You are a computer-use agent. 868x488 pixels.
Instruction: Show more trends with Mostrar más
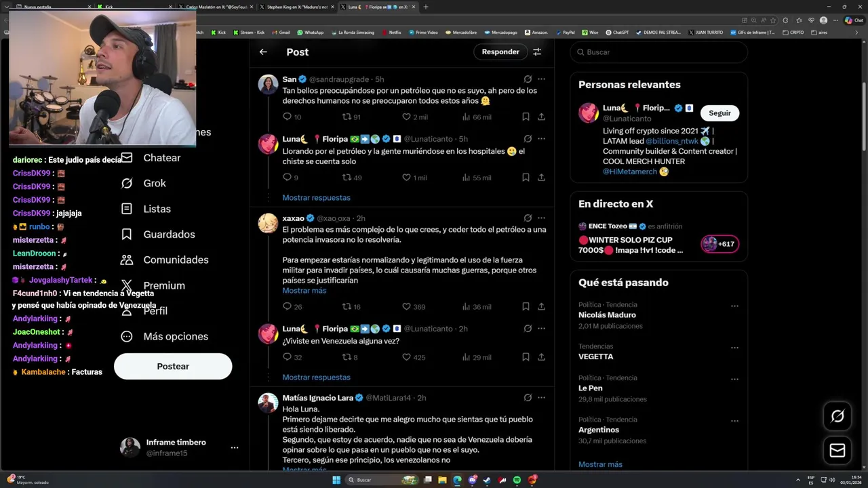click(600, 464)
